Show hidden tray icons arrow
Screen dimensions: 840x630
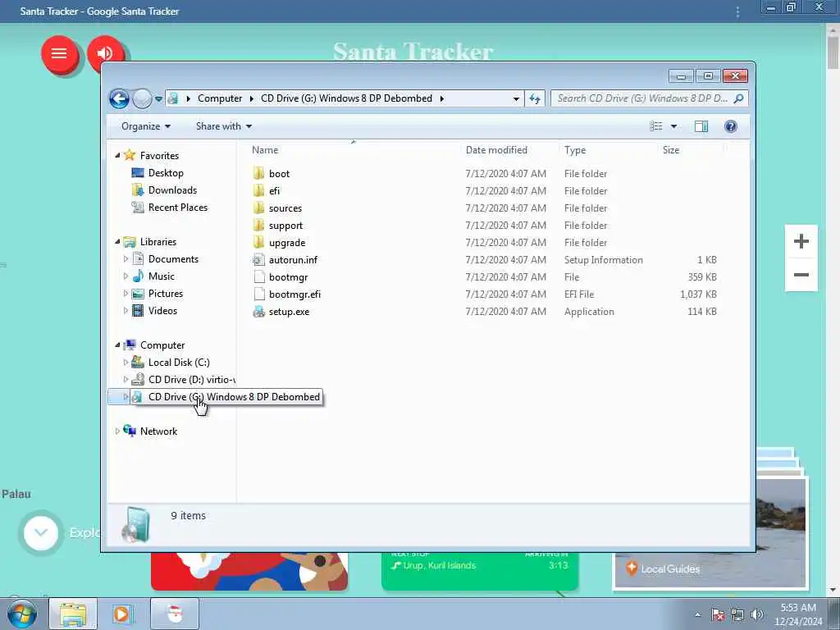[697, 614]
